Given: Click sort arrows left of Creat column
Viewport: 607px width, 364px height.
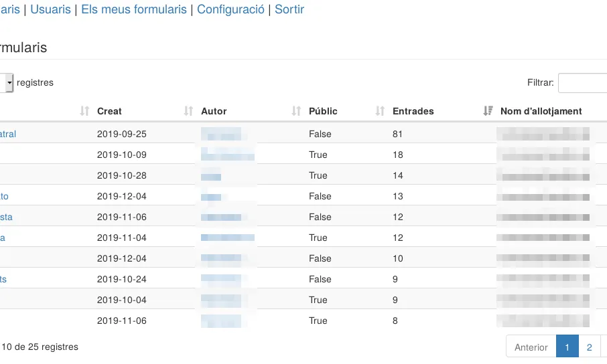Looking at the screenshot, I should (x=84, y=111).
